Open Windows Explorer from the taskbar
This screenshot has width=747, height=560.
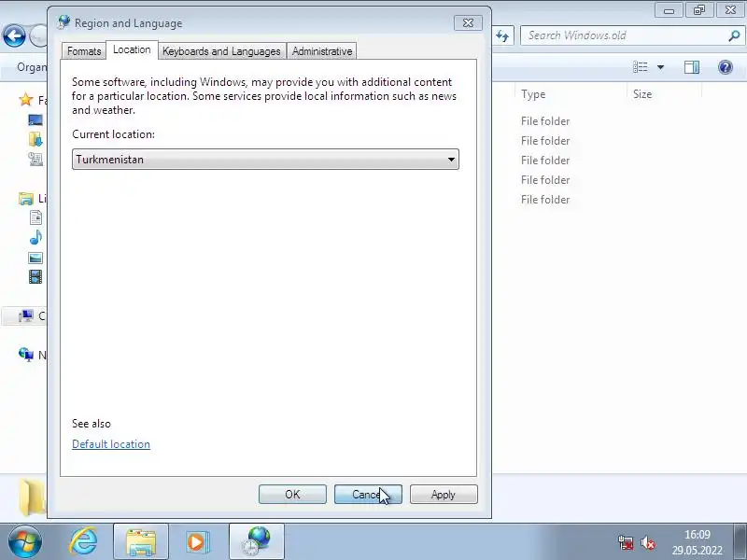pyautogui.click(x=141, y=542)
